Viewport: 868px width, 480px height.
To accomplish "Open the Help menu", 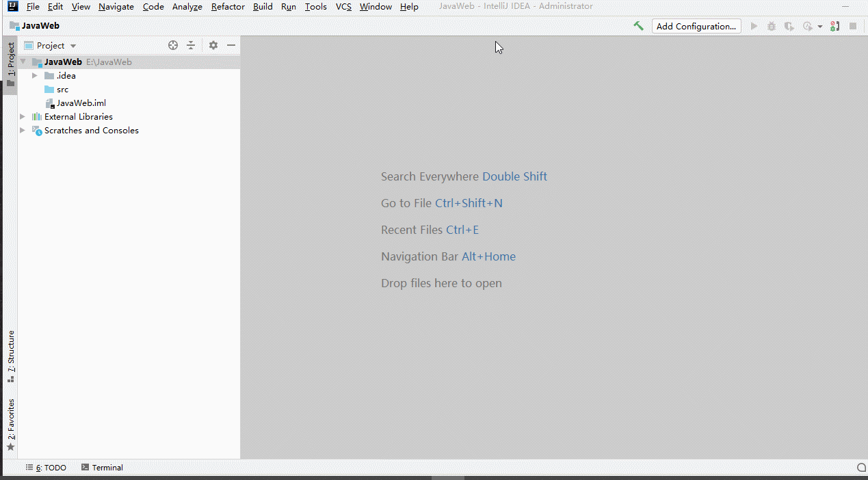I will coord(409,6).
